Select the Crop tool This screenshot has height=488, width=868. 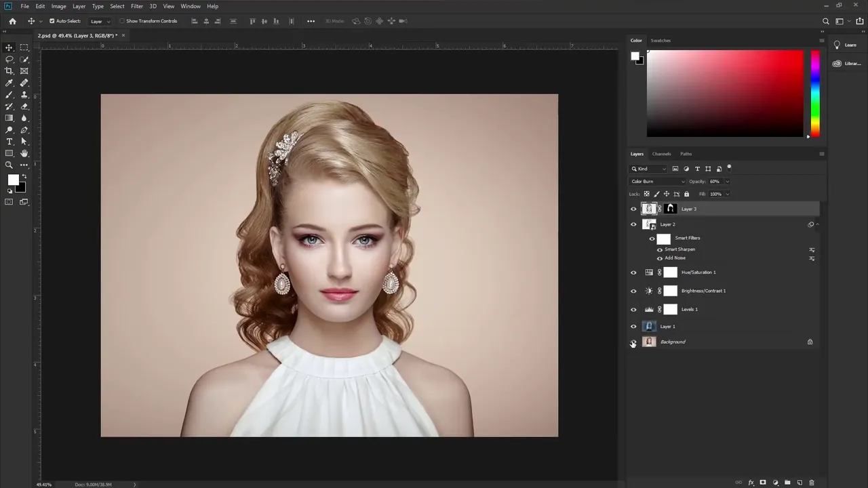(x=9, y=70)
